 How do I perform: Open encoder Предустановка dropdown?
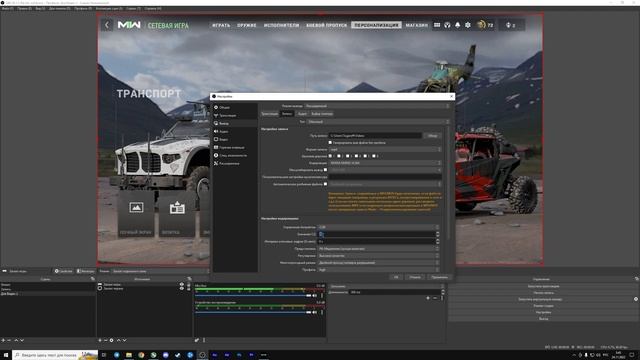[378, 249]
